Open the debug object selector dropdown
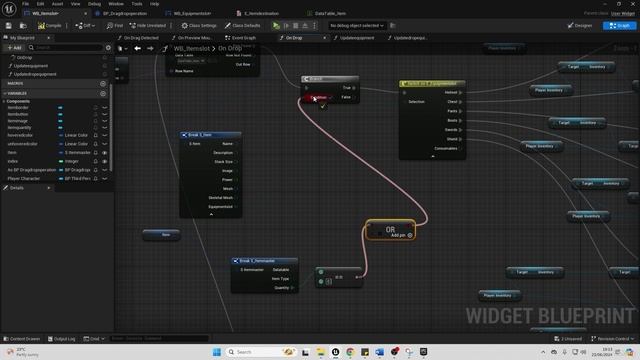The width and height of the screenshot is (640, 360). click(x=357, y=26)
